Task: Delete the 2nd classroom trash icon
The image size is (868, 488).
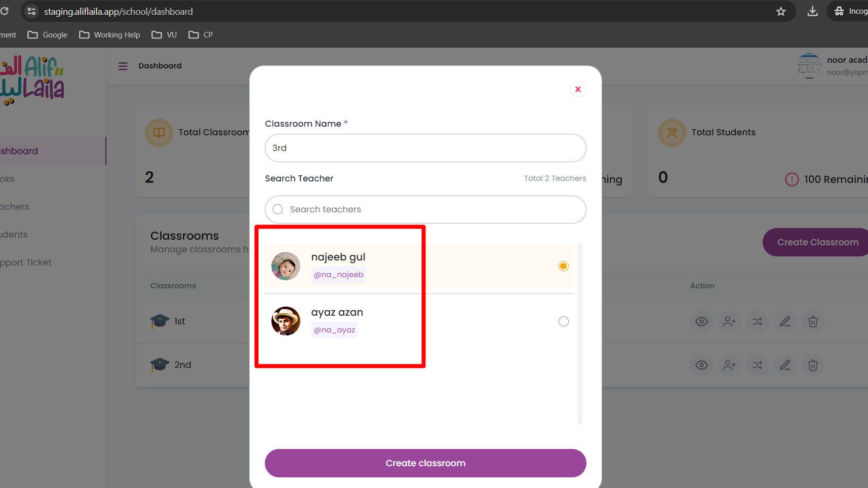Action: point(813,365)
